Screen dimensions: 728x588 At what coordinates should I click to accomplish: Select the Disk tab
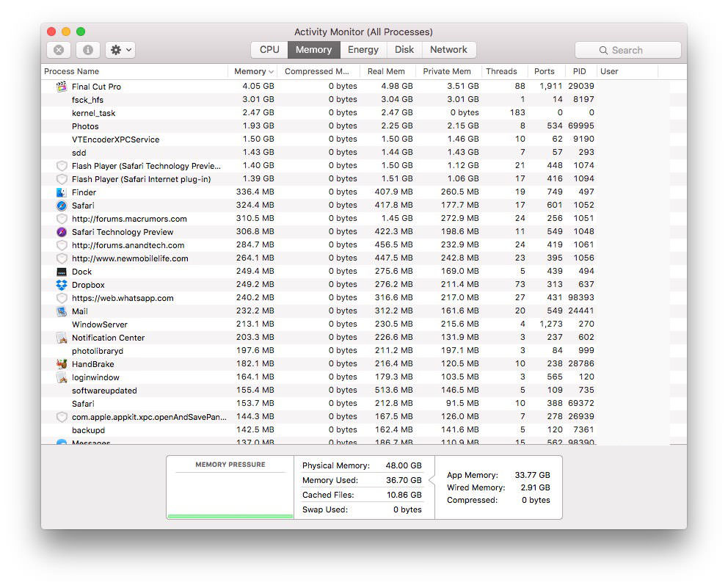click(404, 50)
